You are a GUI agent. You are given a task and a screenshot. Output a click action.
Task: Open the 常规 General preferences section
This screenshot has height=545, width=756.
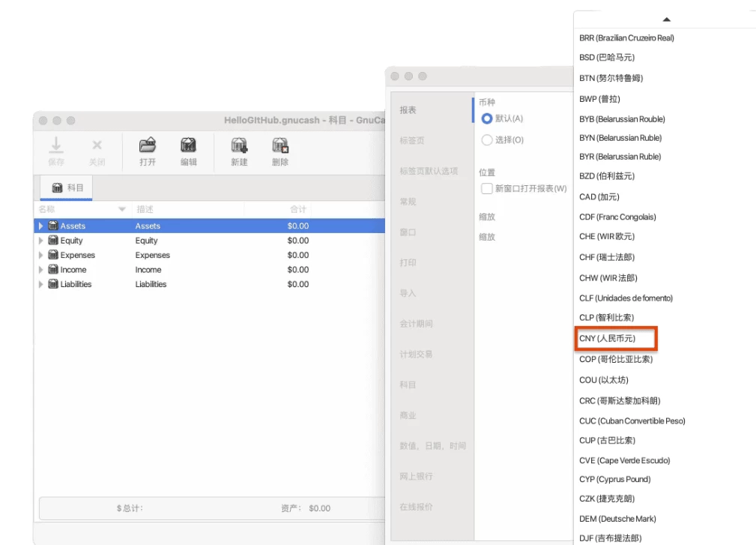408,202
